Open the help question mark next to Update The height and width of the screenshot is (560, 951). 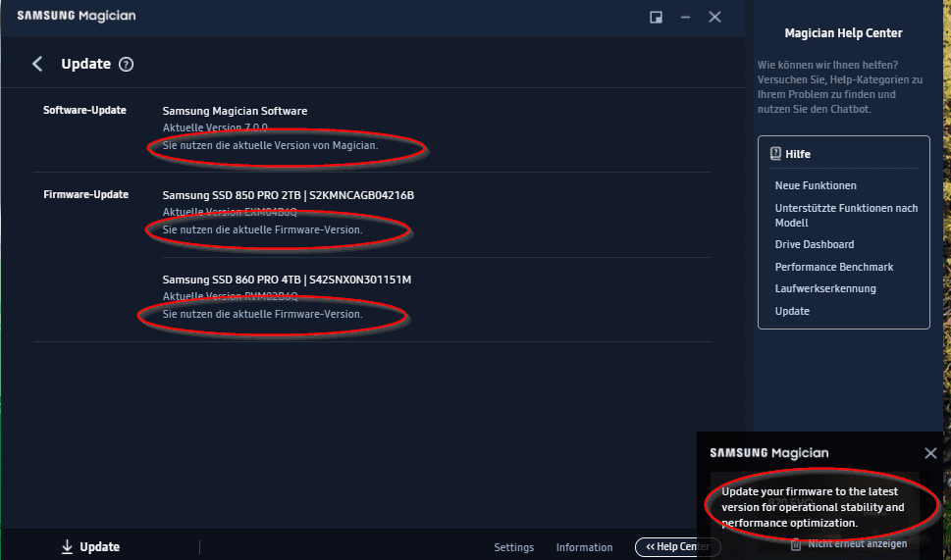[126, 65]
